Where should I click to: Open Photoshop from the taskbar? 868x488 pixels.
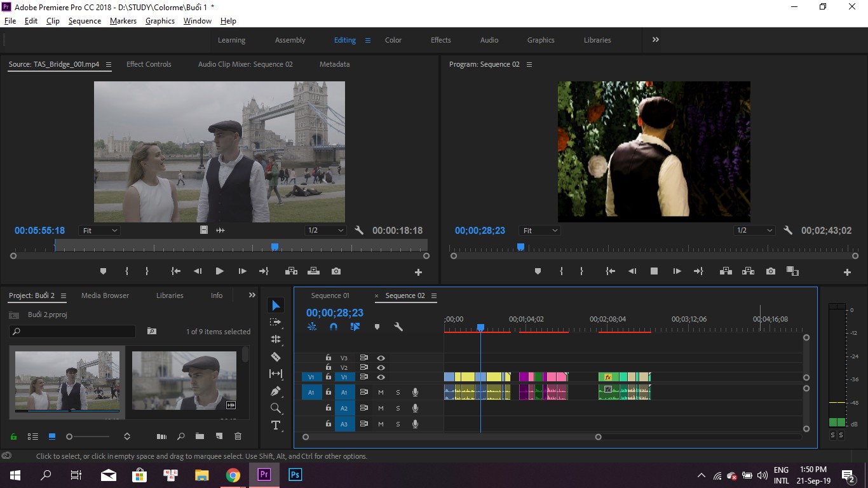click(x=295, y=475)
